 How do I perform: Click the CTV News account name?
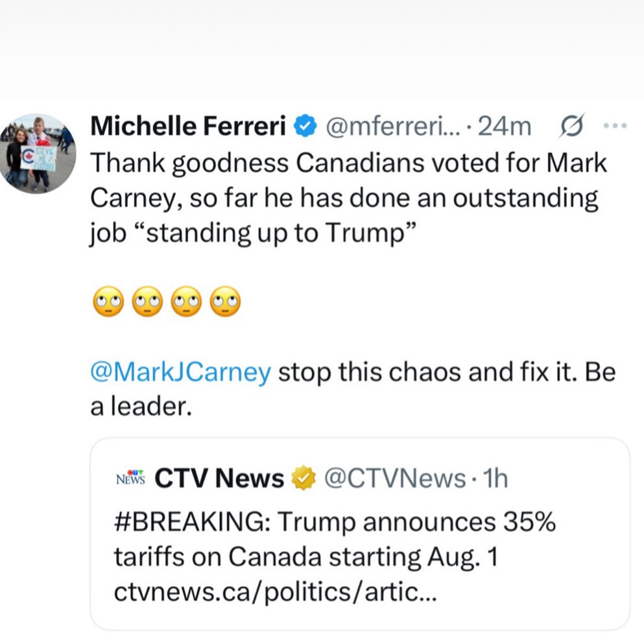pos(219,479)
